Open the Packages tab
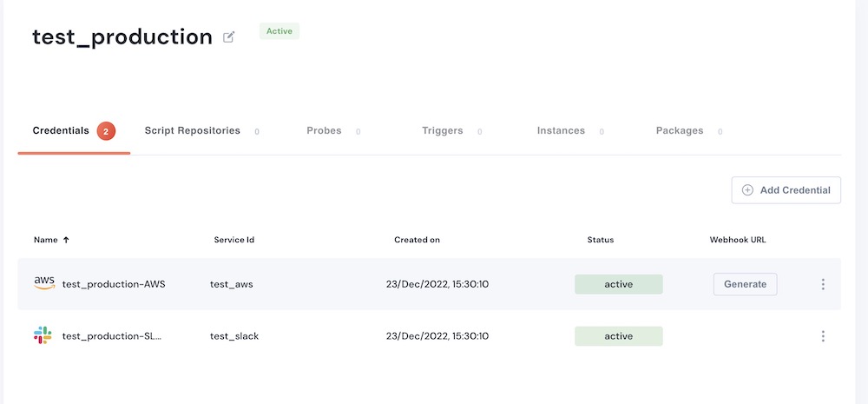 click(680, 131)
